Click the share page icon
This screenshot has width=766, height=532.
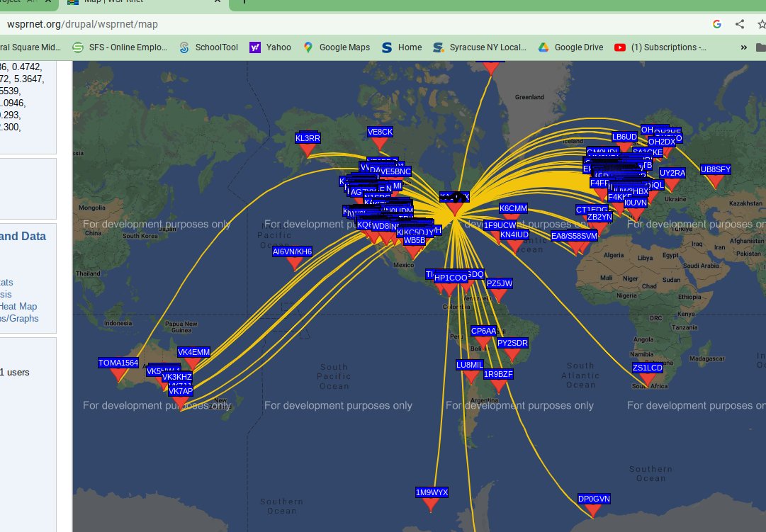740,24
